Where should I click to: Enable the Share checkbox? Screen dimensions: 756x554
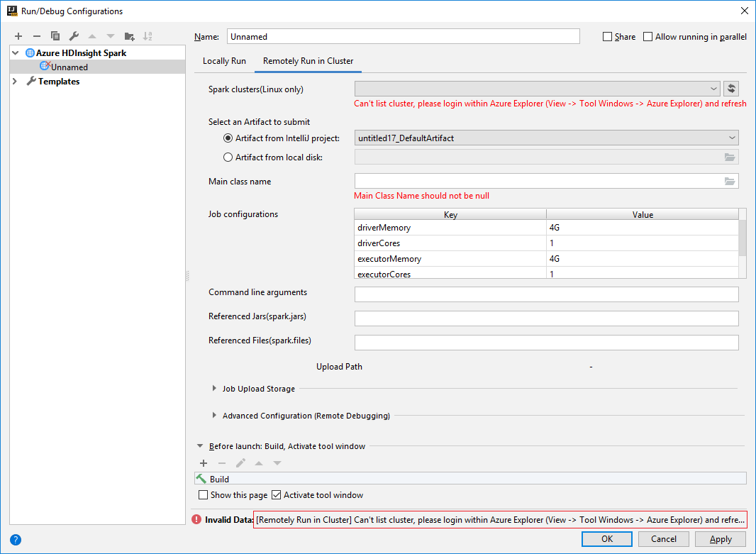(607, 36)
